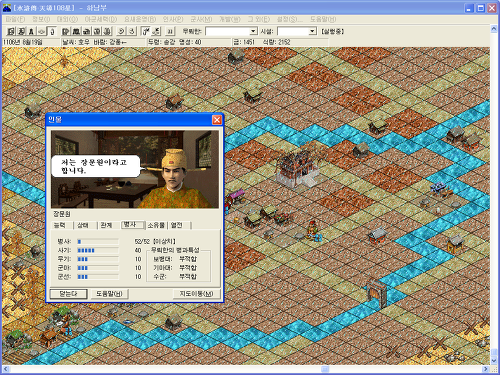Open the 개발(W) menu
Image resolution: width=500 pixels, height=375 pixels.
point(229,19)
